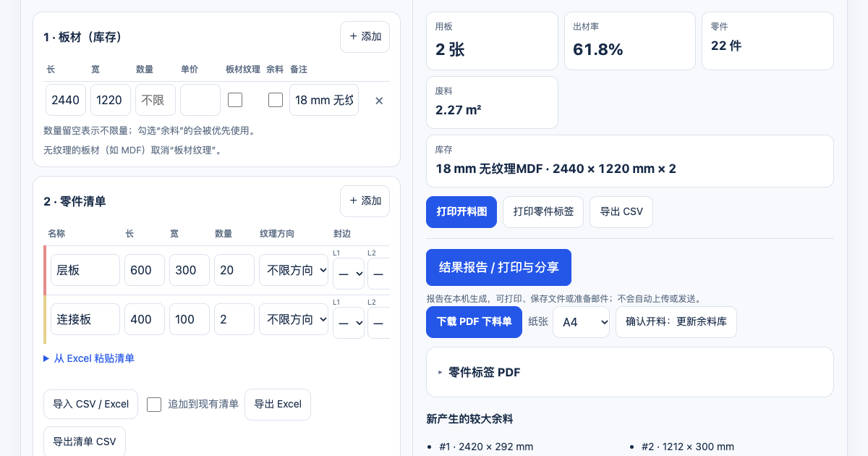Open 纹理方向 dropdown for 连接板

click(294, 319)
